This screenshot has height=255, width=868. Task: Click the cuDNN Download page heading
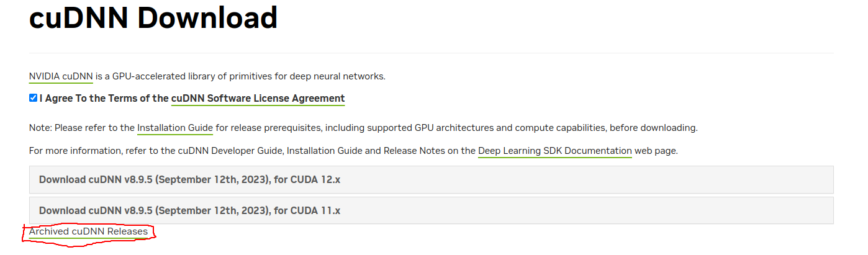(153, 17)
